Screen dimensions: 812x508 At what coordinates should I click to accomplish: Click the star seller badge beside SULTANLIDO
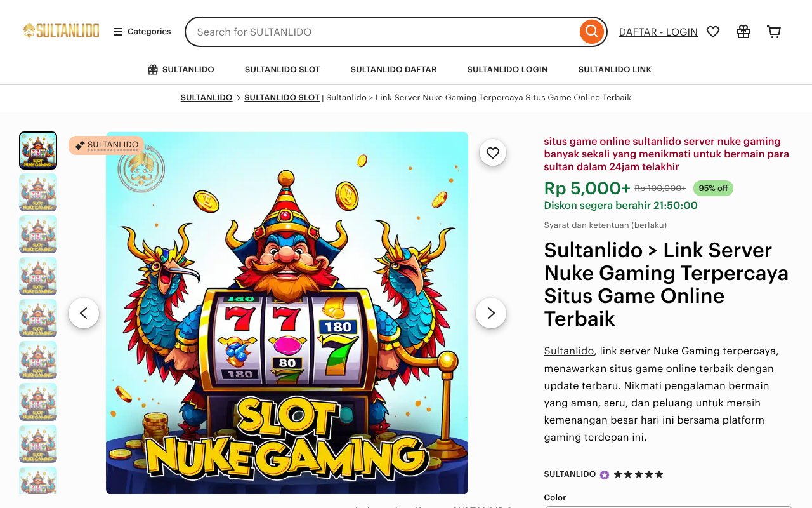click(x=605, y=474)
